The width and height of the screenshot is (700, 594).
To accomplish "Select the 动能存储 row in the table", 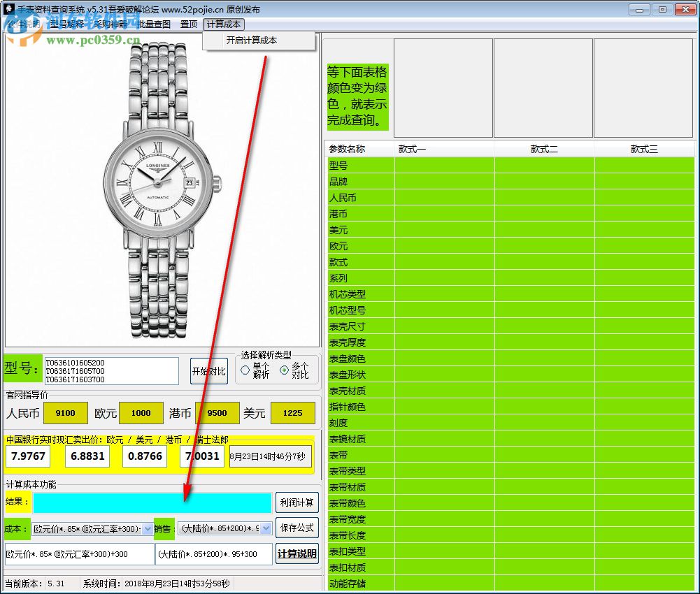I will pos(511,584).
